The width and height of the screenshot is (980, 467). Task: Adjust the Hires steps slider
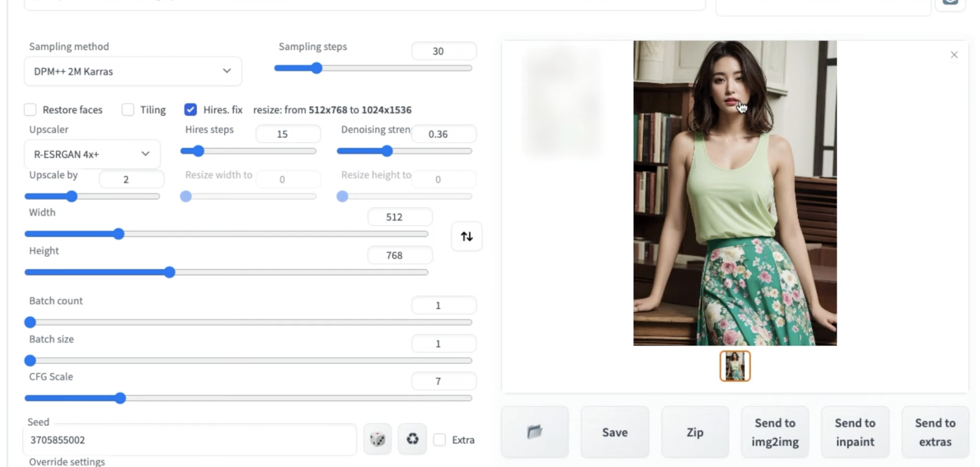[x=248, y=151]
